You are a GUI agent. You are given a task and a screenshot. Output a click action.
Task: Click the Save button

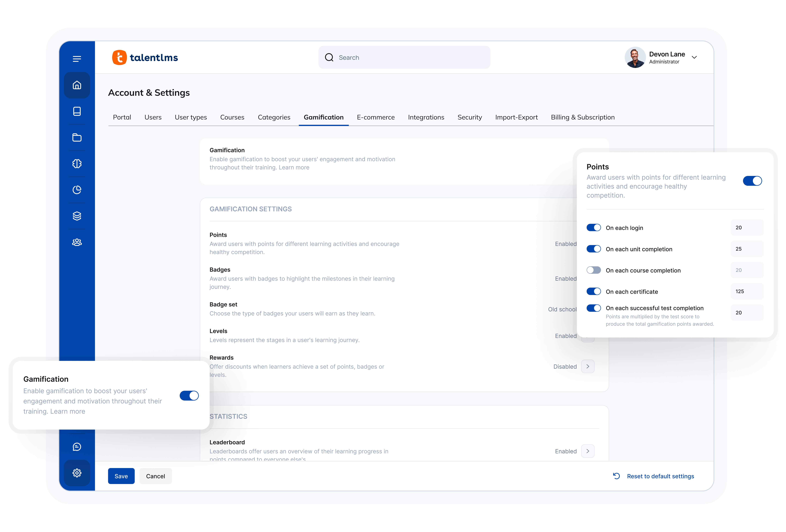click(x=121, y=476)
